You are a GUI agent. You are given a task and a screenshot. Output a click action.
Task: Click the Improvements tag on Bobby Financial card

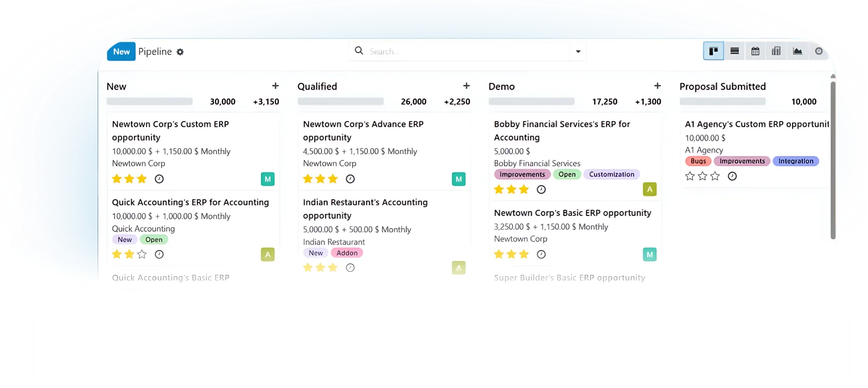(x=522, y=174)
